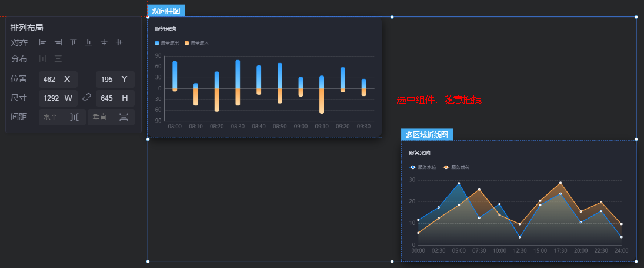This screenshot has height=268, width=644.
Task: Click the top-left selection resize handle
Action: coord(148,17)
